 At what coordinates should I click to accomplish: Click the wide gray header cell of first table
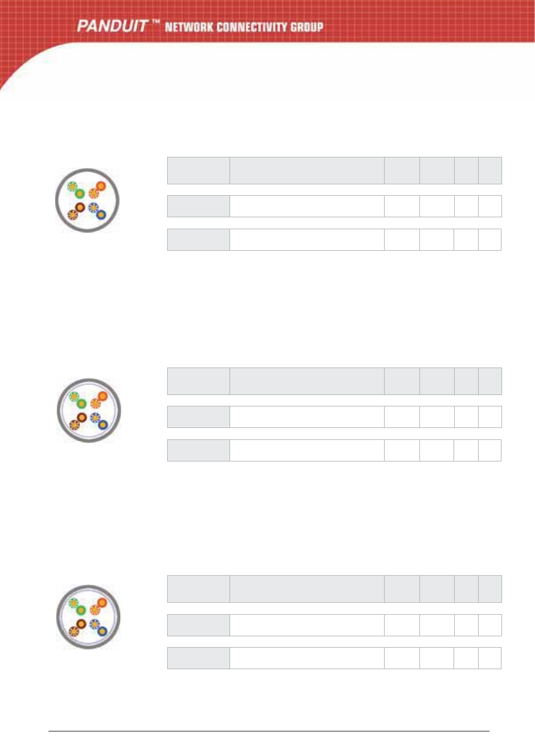pos(307,171)
